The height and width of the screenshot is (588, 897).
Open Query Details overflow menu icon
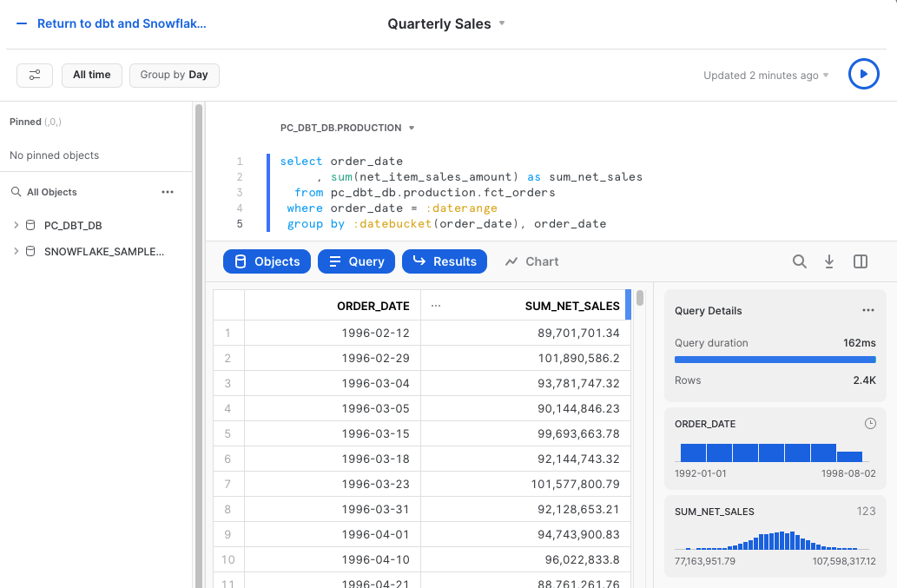point(867,310)
